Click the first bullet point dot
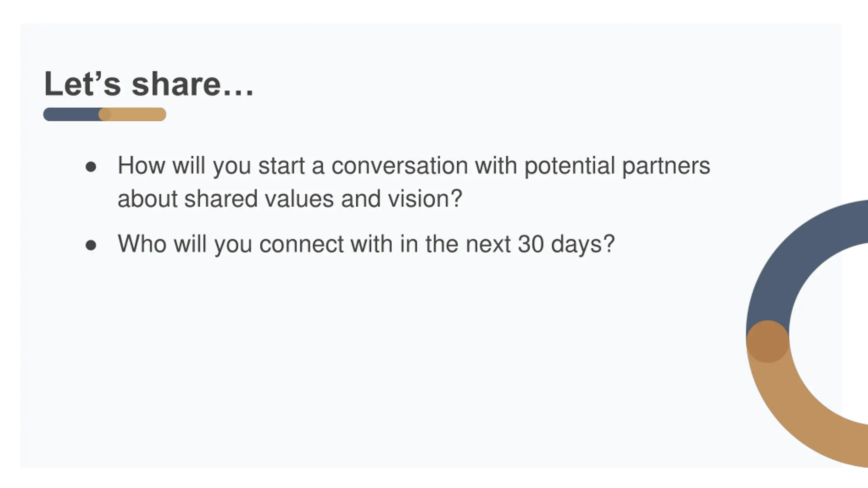This screenshot has width=868, height=488. click(91, 167)
